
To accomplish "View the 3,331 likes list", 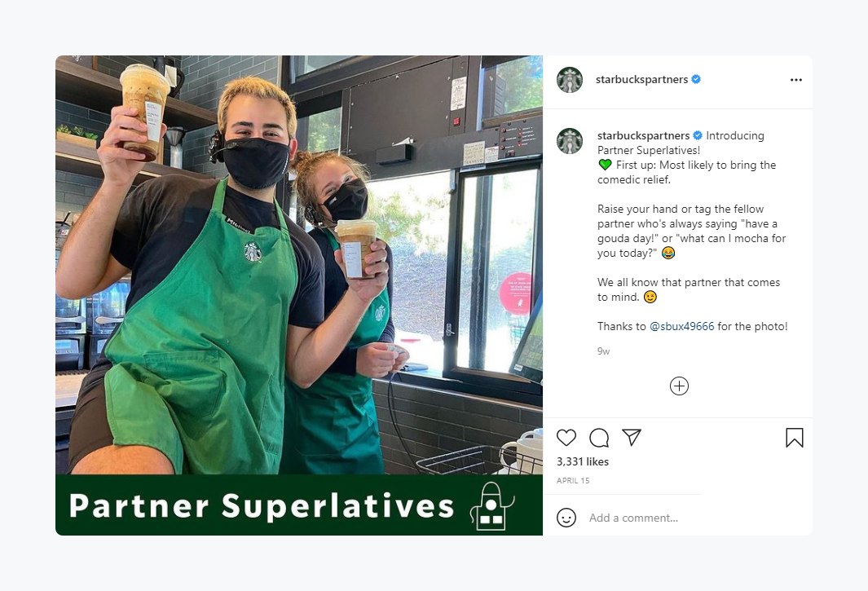I will pos(583,461).
